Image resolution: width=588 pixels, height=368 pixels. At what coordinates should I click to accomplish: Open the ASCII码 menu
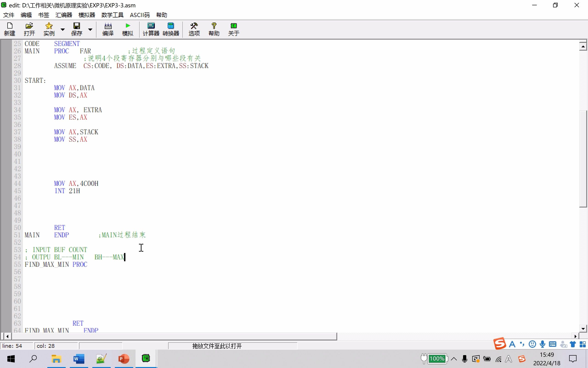pyautogui.click(x=140, y=15)
